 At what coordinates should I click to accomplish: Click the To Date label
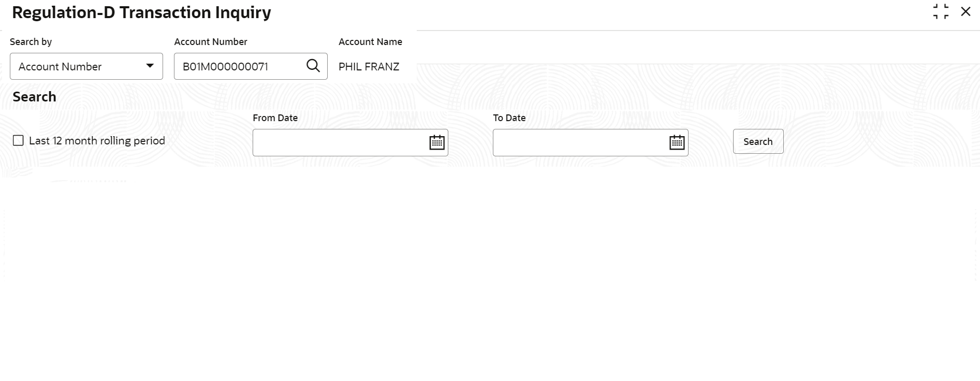point(509,118)
